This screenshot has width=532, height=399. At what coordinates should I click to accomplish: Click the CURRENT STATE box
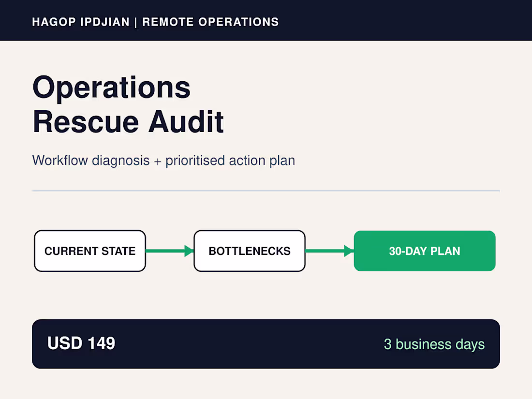pyautogui.click(x=90, y=251)
